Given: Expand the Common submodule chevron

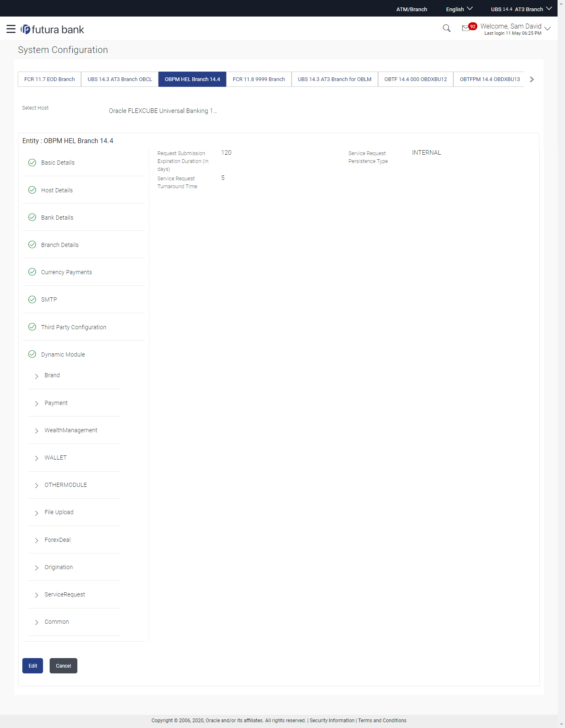Looking at the screenshot, I should coord(36,622).
